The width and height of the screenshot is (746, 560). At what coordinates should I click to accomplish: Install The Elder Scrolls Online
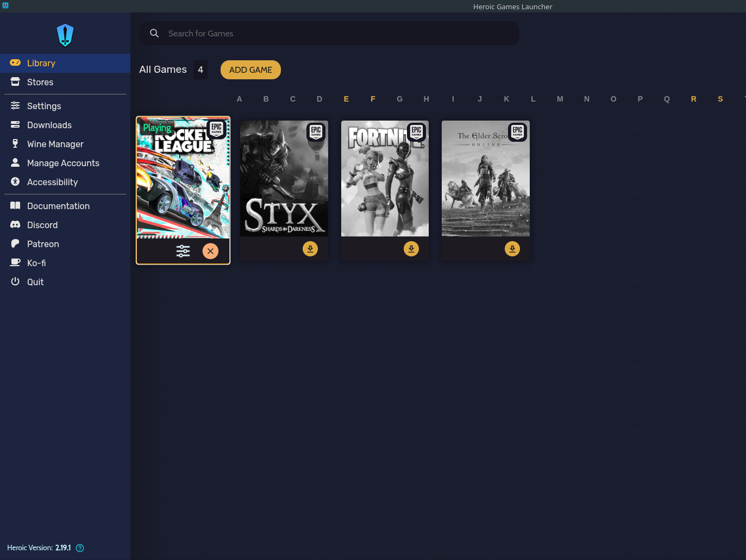tap(512, 249)
